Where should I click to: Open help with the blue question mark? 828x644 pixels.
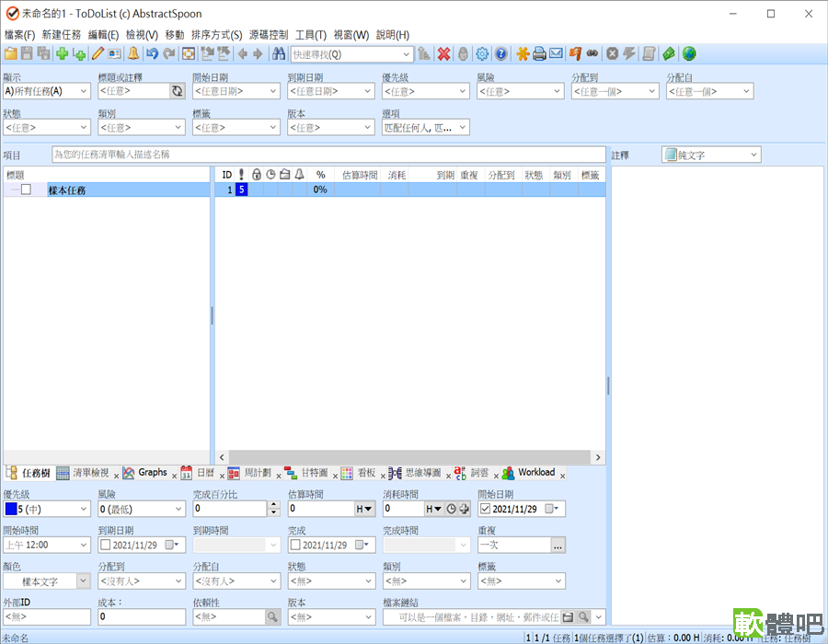click(501, 54)
